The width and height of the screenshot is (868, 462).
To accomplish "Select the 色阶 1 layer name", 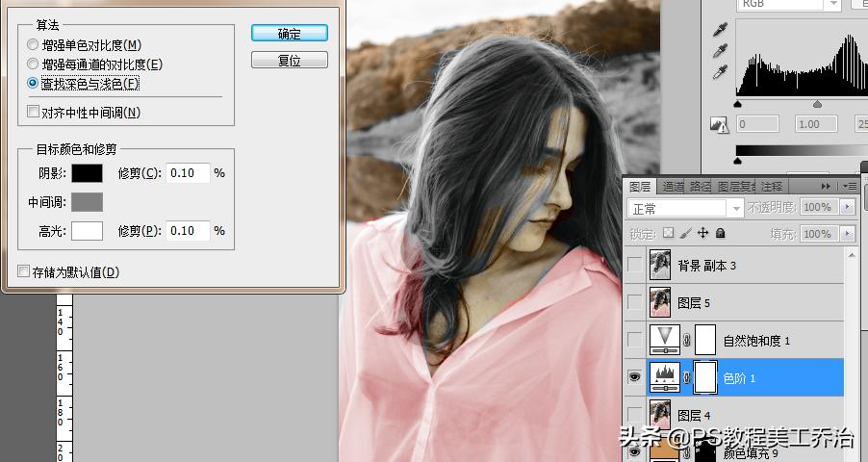I will pos(739,378).
